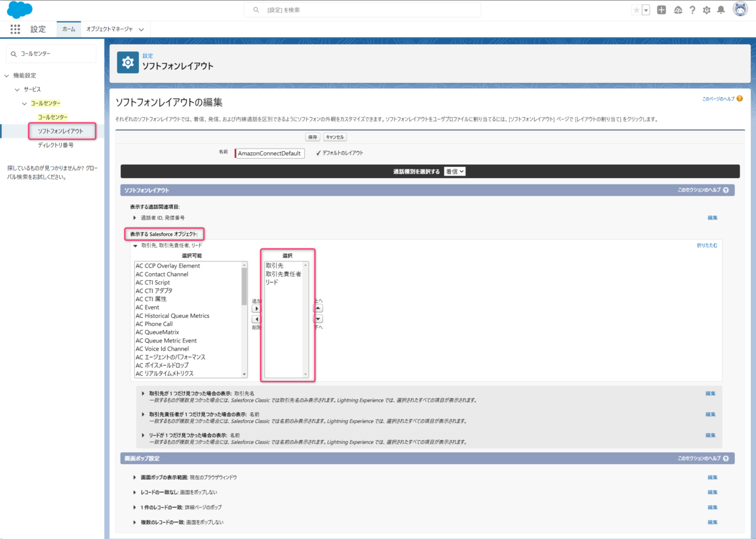Click the 追加 right-arrow button
This screenshot has width=756, height=539.
point(256,309)
